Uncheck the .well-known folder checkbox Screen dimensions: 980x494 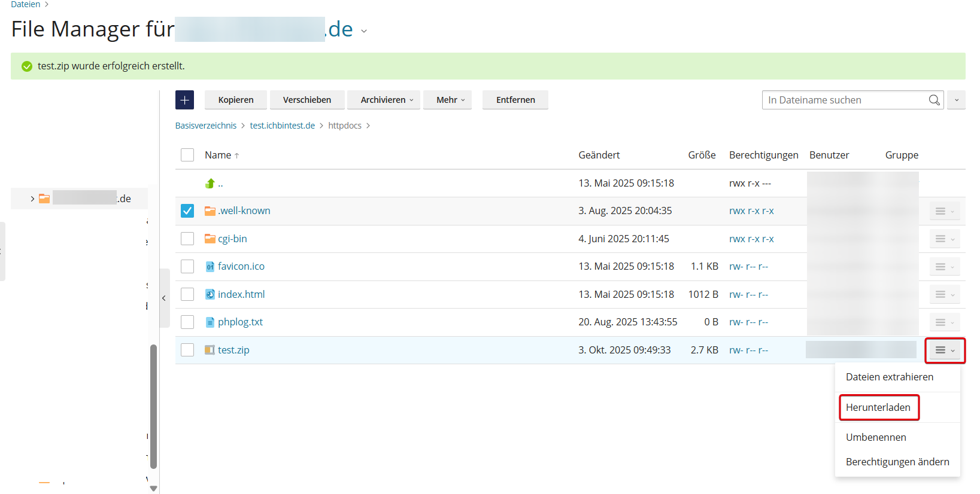(187, 211)
